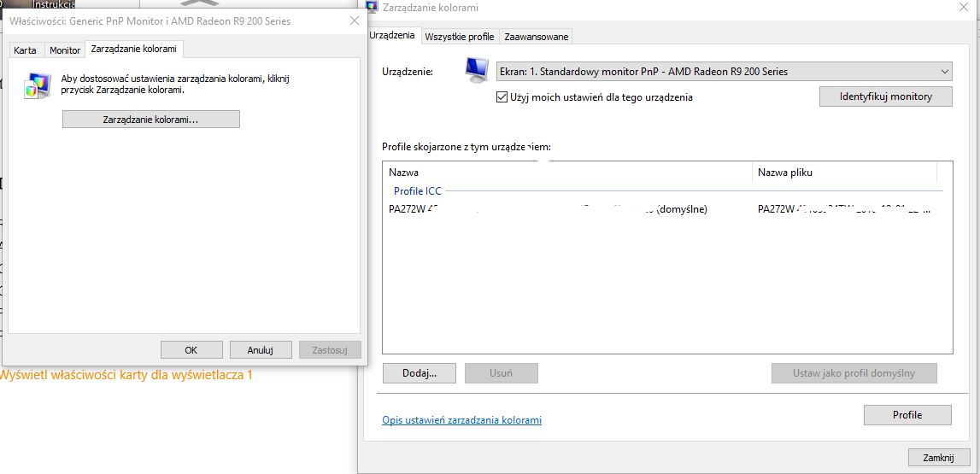Click Dodaj... to add a profile
Image resolution: width=980 pixels, height=474 pixels.
pos(419,373)
